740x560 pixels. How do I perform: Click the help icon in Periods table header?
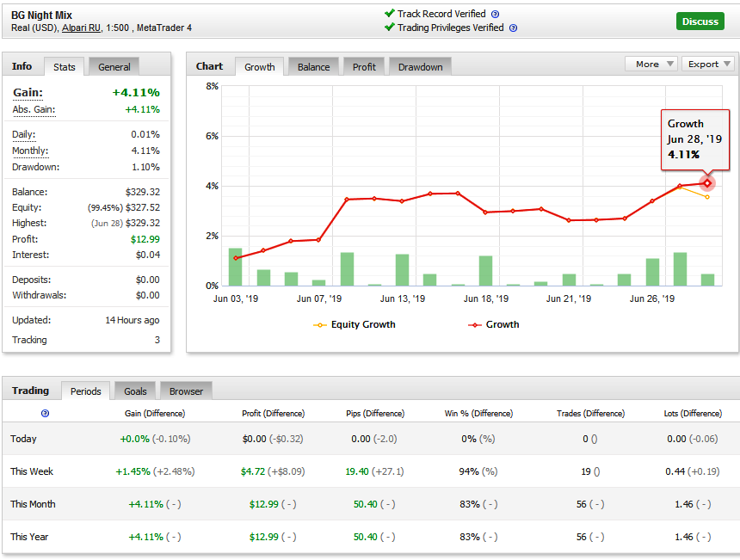(46, 414)
